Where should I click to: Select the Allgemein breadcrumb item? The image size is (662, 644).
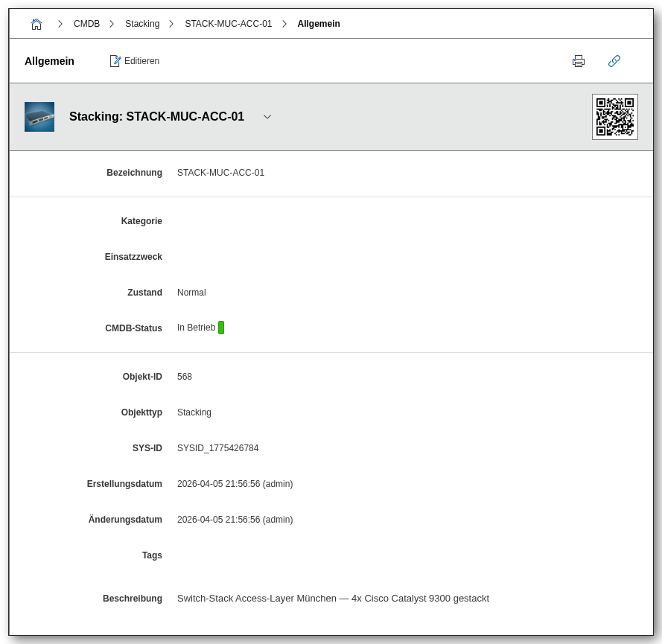[x=319, y=24]
